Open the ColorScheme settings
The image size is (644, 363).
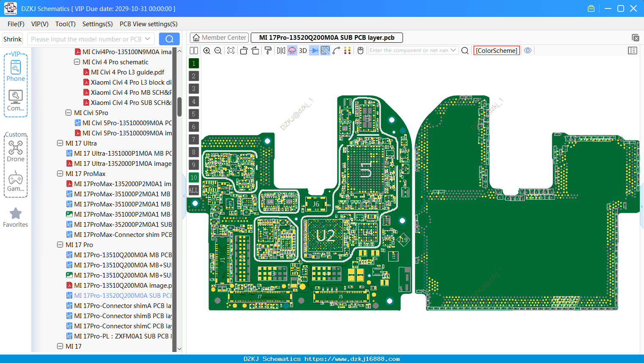click(496, 50)
